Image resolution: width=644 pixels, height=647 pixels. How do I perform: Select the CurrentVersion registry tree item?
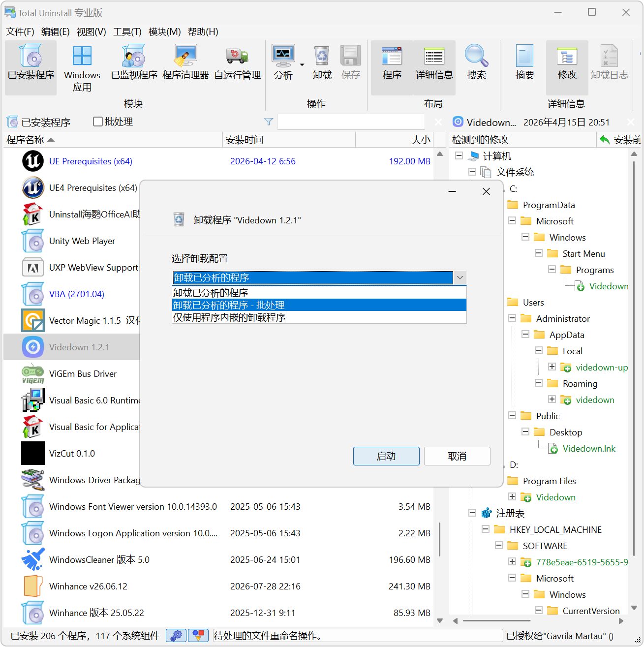[591, 611]
